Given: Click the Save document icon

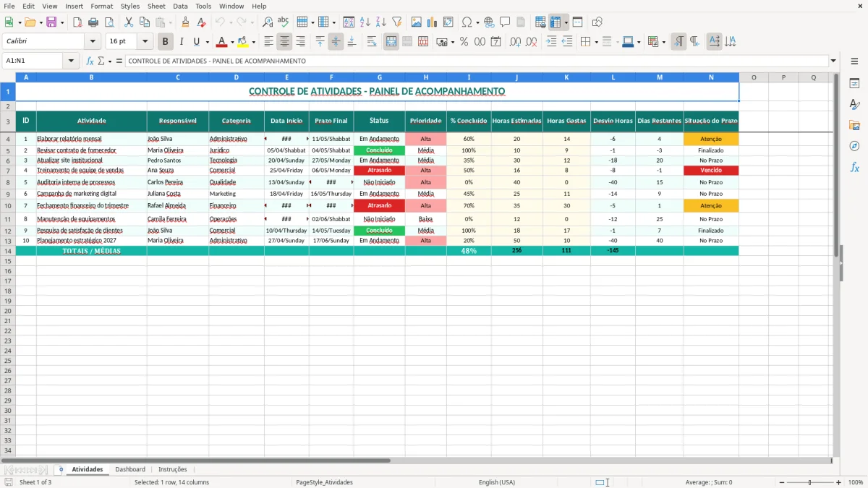Looking at the screenshot, I should point(51,22).
